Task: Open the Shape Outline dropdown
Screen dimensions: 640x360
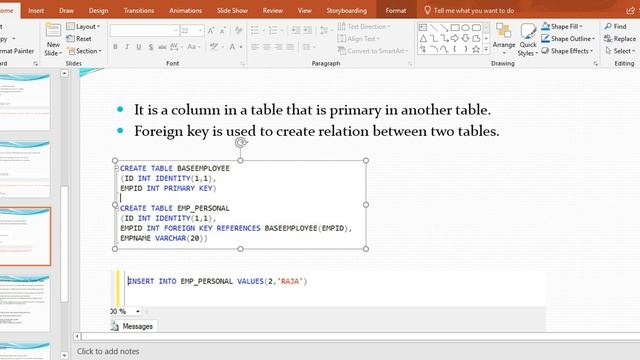Action: point(568,39)
